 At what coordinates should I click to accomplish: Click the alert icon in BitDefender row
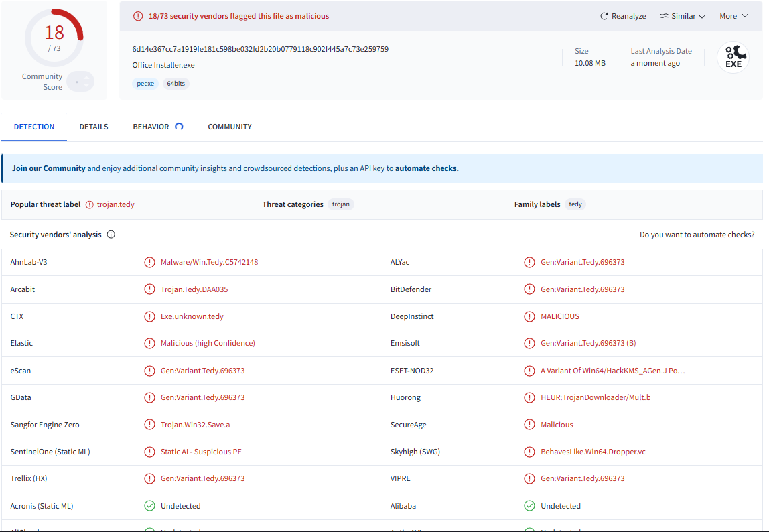[529, 289]
